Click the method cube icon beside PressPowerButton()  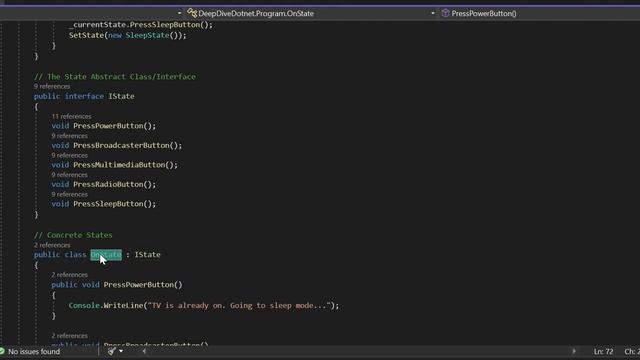click(x=445, y=13)
